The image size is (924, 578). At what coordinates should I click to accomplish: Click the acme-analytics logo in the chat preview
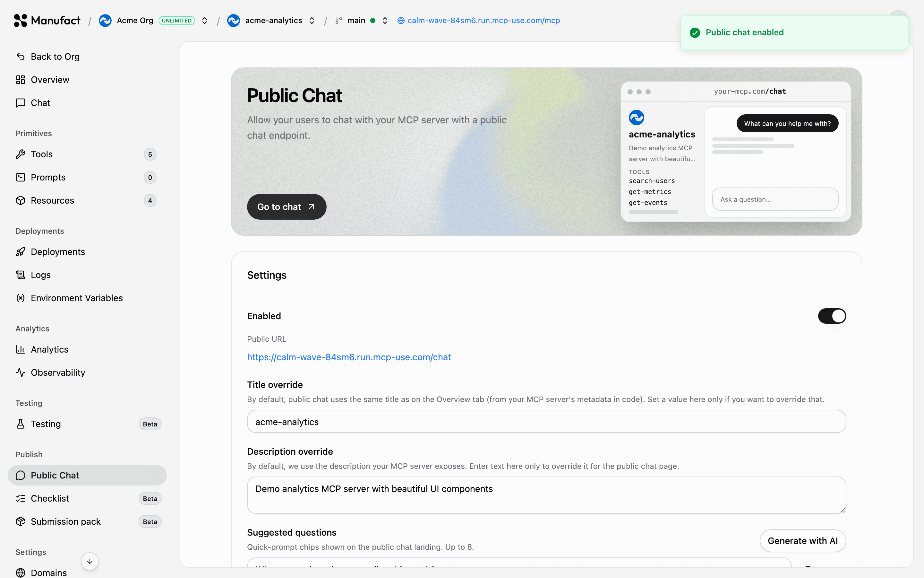coord(637,117)
